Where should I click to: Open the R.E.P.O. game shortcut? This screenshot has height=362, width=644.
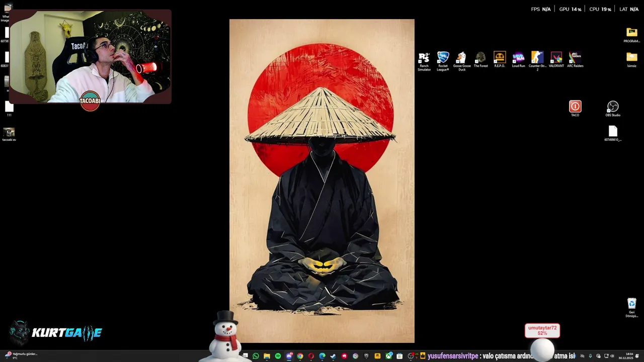point(500,59)
